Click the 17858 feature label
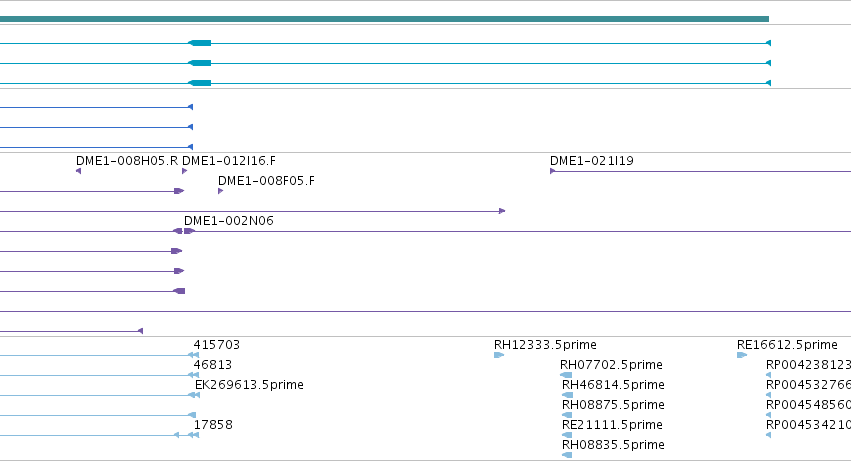The image size is (851, 461). tap(213, 425)
